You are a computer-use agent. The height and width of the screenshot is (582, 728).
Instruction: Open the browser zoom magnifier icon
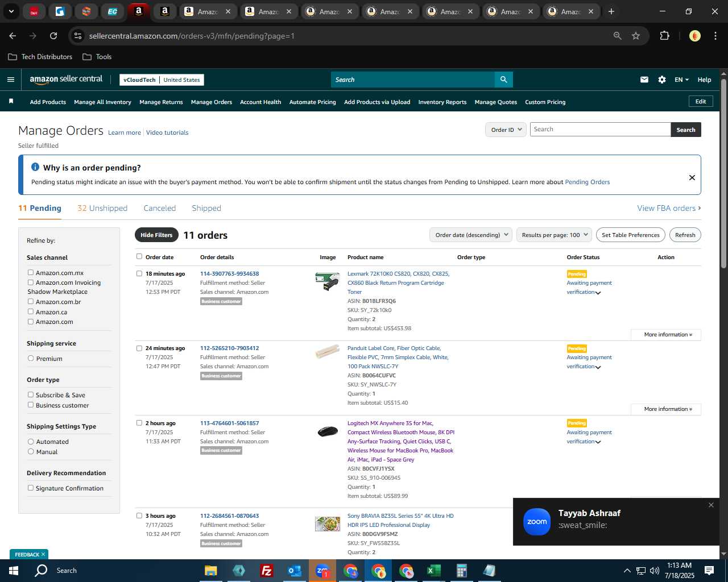click(618, 36)
